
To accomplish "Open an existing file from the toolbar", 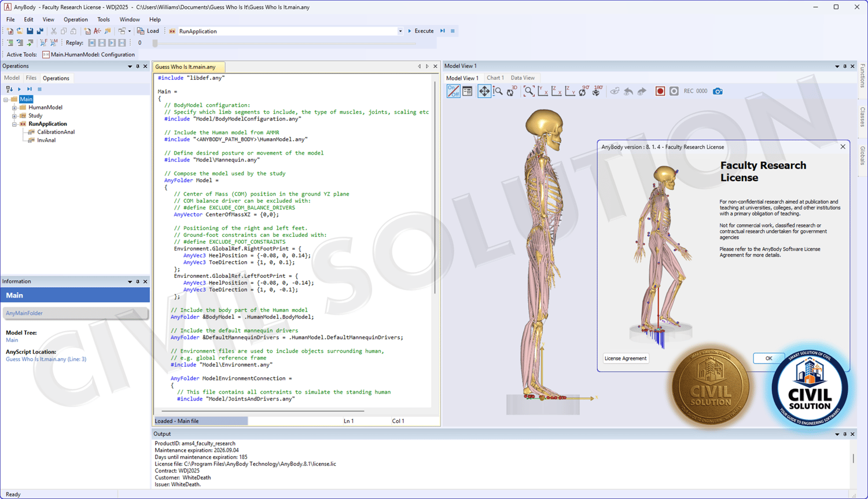I will point(20,31).
